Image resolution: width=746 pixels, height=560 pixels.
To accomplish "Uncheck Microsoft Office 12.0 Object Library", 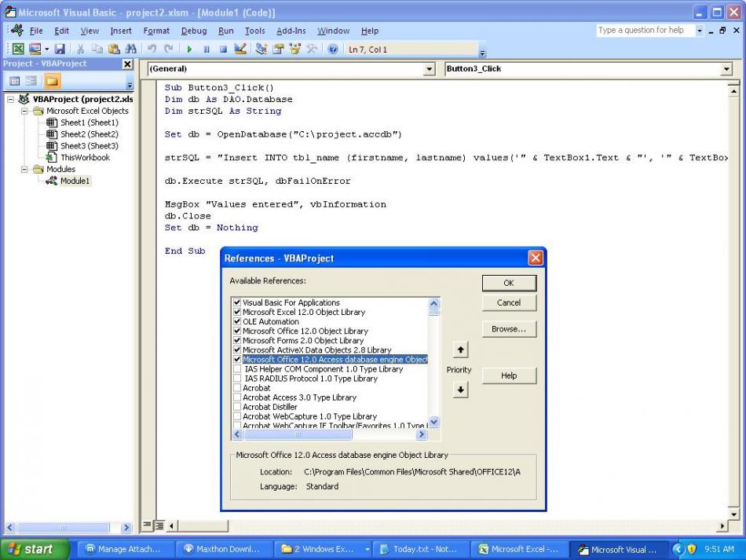I will [237, 331].
